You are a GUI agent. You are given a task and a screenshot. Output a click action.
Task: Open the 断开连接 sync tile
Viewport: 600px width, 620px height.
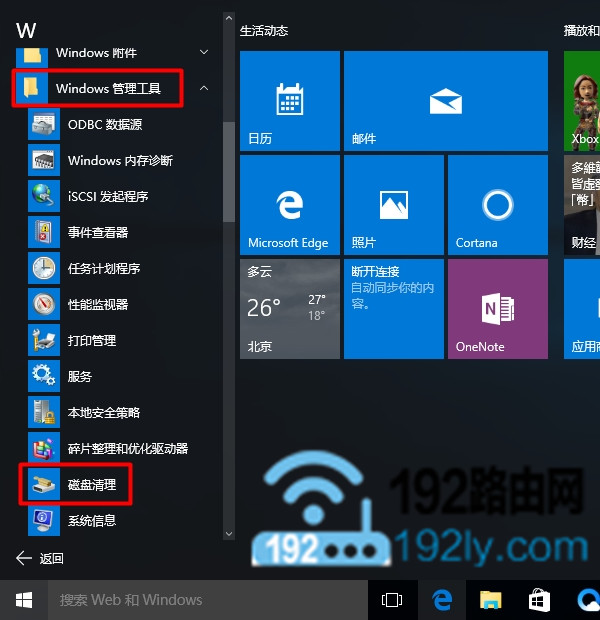point(394,309)
